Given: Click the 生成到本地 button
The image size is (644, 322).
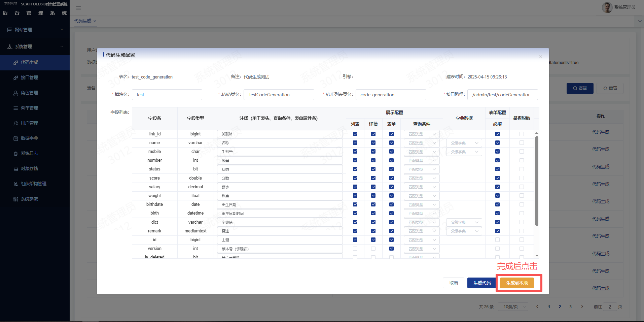Looking at the screenshot, I should click(x=517, y=283).
